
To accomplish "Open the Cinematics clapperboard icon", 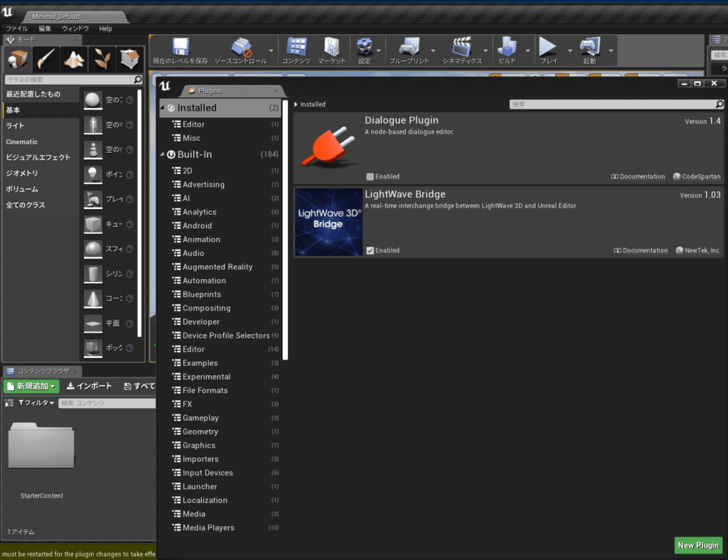I will coord(462,50).
